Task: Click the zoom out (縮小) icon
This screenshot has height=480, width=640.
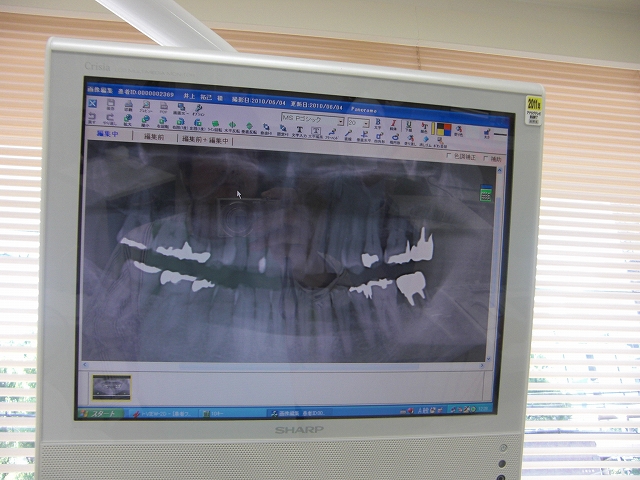Action: coord(145,119)
